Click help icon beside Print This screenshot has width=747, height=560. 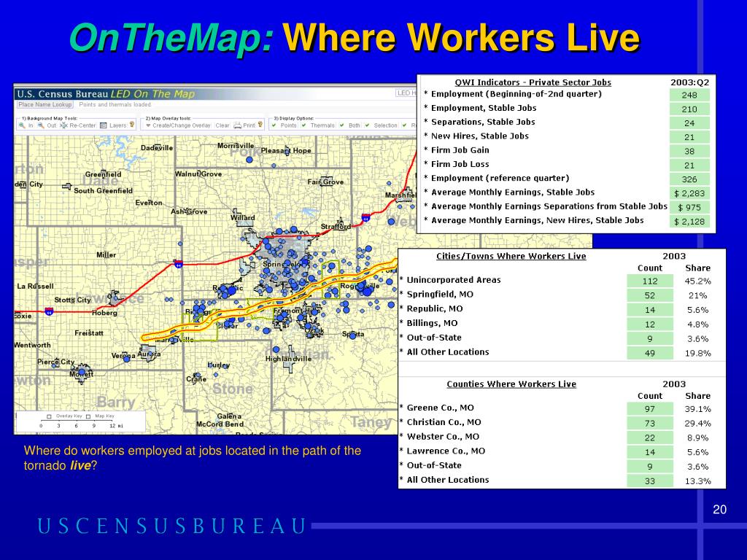tap(260, 125)
